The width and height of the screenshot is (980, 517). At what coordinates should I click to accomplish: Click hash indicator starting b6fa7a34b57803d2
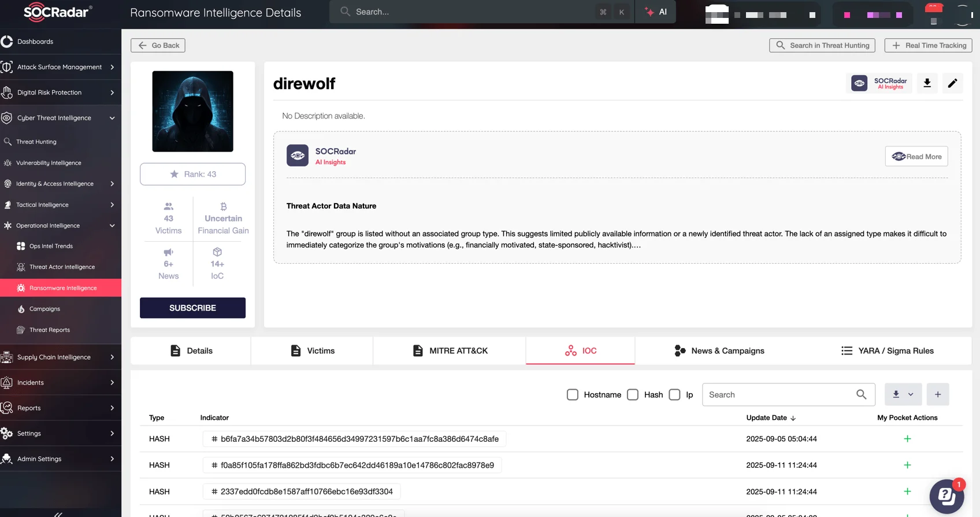[x=354, y=439]
